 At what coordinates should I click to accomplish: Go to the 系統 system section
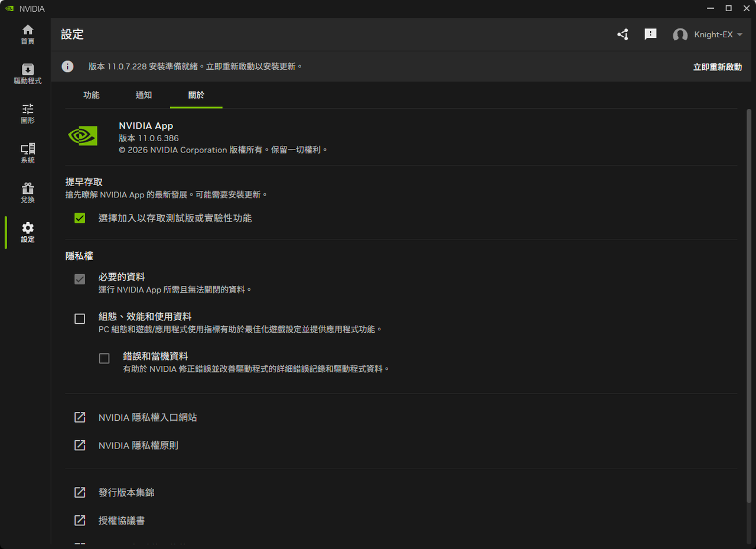tap(27, 152)
